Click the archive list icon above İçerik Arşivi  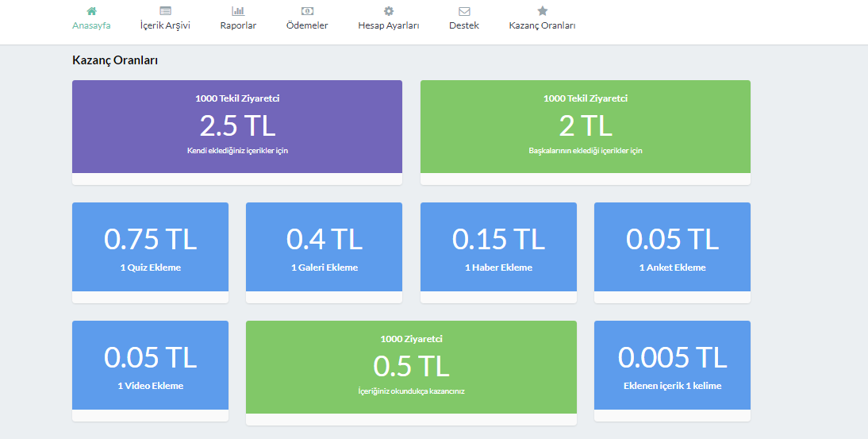165,11
